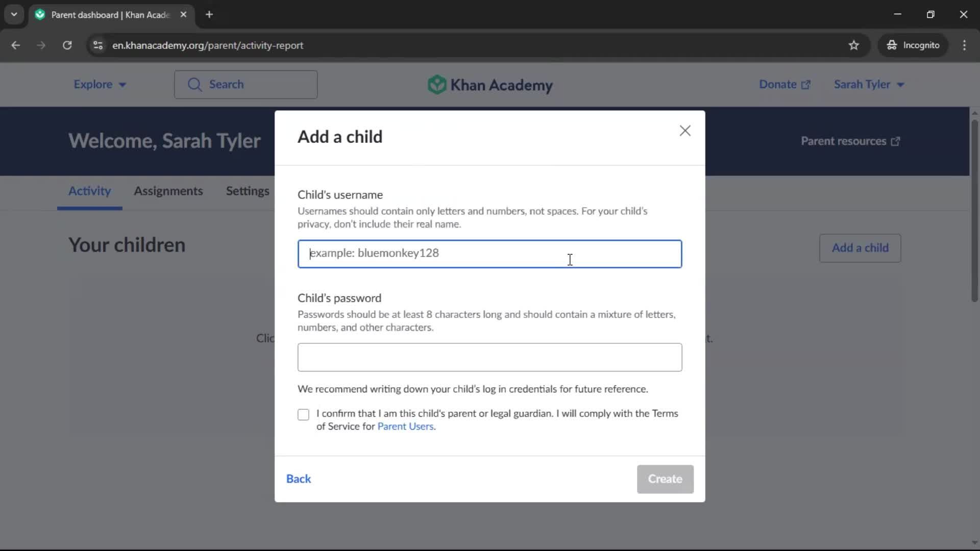Click the magnifying glass search icon
Screen dimensions: 980x551
point(194,84)
